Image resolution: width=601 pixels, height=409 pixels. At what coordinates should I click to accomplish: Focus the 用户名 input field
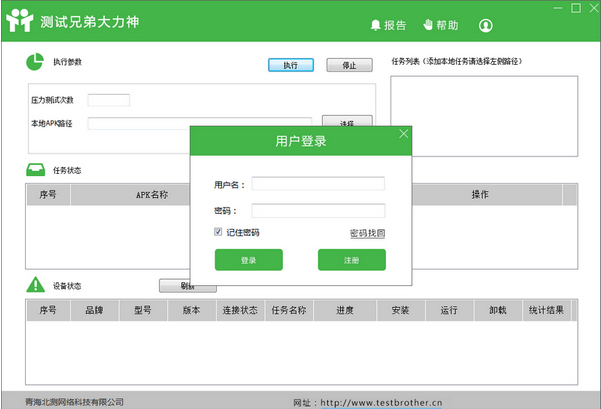(318, 184)
